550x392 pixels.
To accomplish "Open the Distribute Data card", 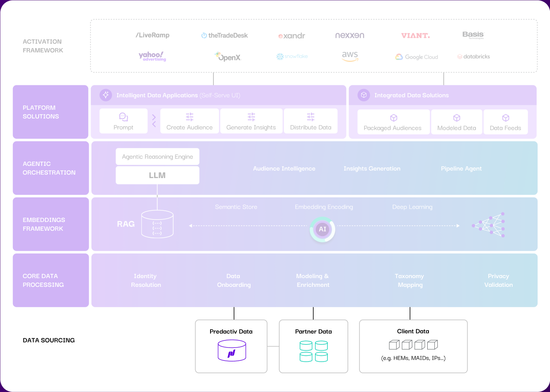I will pos(311,121).
